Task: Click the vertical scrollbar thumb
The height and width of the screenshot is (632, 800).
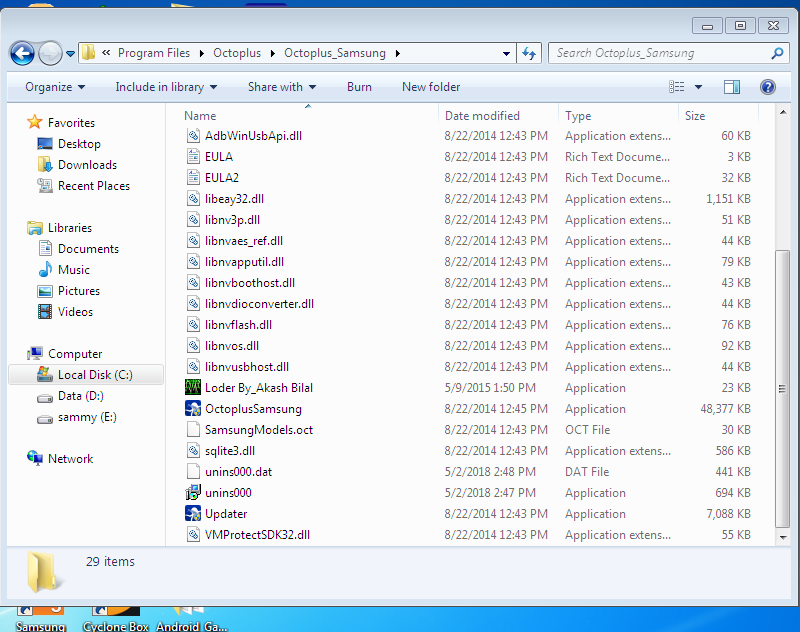Action: pyautogui.click(x=782, y=389)
